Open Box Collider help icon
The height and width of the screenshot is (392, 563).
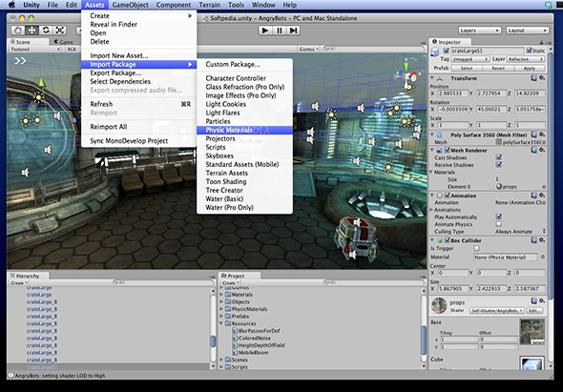(x=534, y=240)
